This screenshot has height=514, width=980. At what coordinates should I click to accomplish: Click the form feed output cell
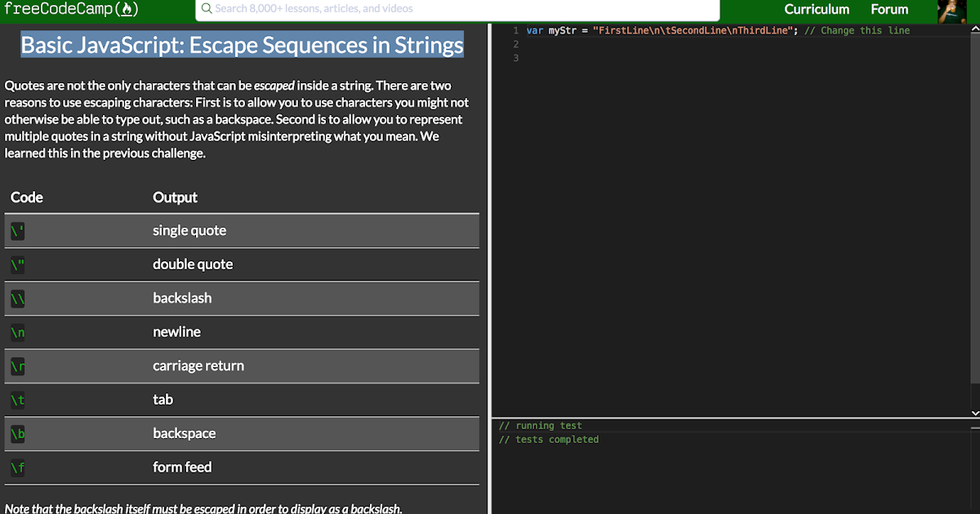182,467
